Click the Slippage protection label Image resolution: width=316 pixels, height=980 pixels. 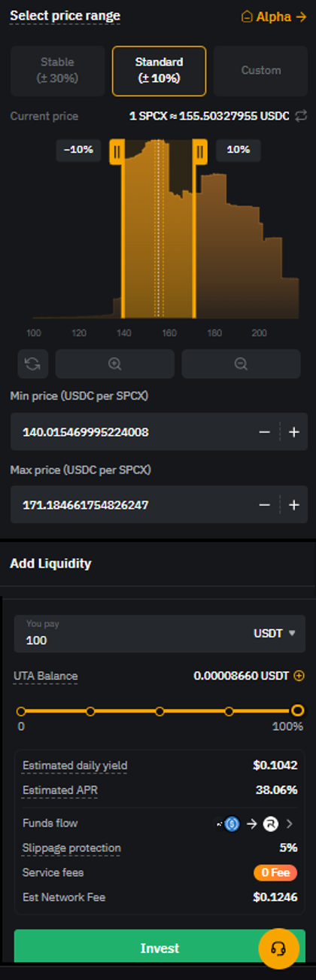tap(71, 848)
